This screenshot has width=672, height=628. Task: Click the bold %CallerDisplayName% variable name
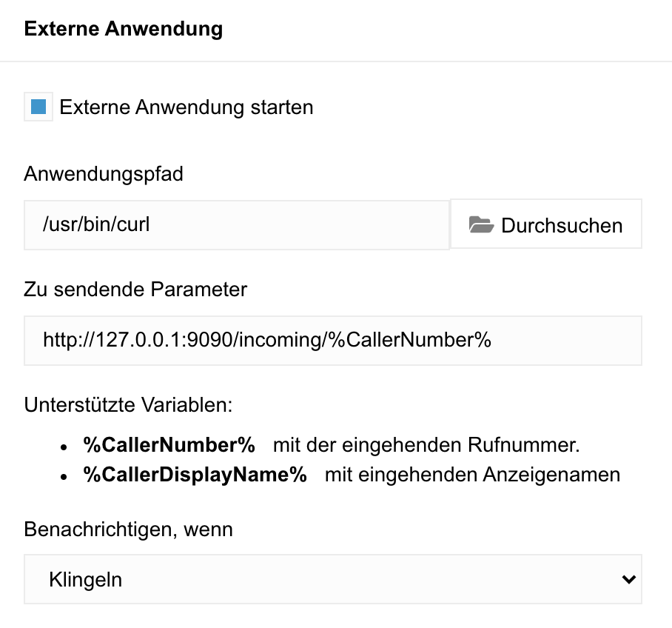pos(195,475)
